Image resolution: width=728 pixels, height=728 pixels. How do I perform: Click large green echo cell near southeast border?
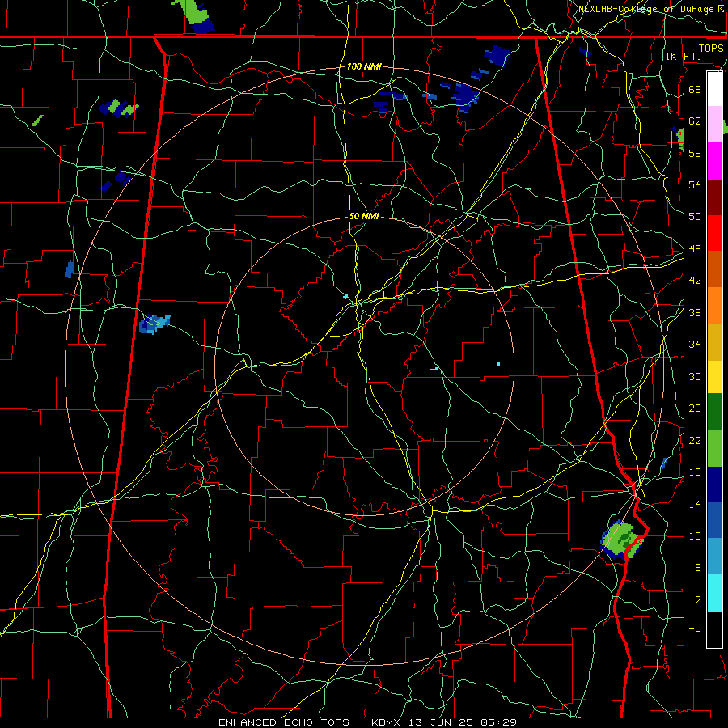pyautogui.click(x=623, y=539)
